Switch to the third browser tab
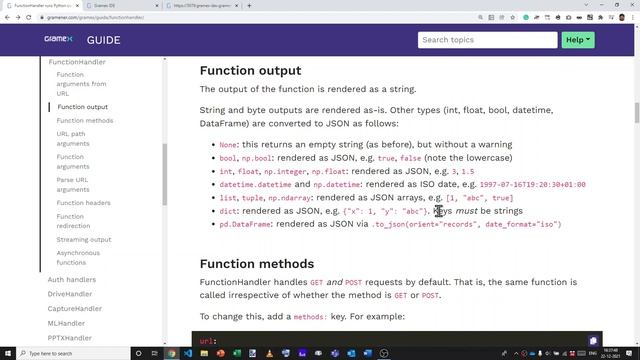The height and width of the screenshot is (360, 640). pyautogui.click(x=202, y=6)
